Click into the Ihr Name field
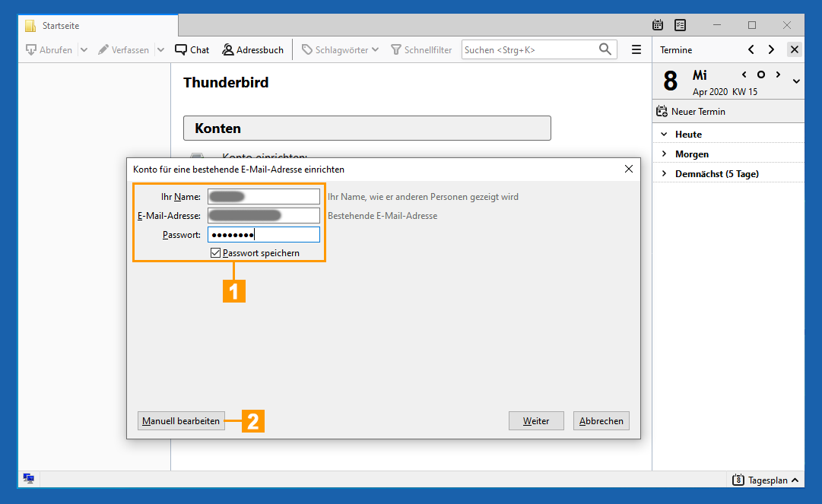 tap(263, 197)
